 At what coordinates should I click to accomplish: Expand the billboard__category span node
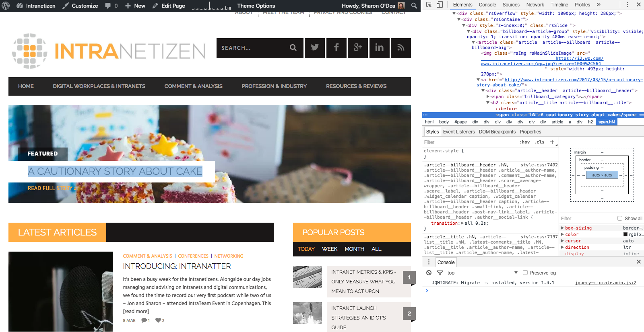tap(488, 96)
